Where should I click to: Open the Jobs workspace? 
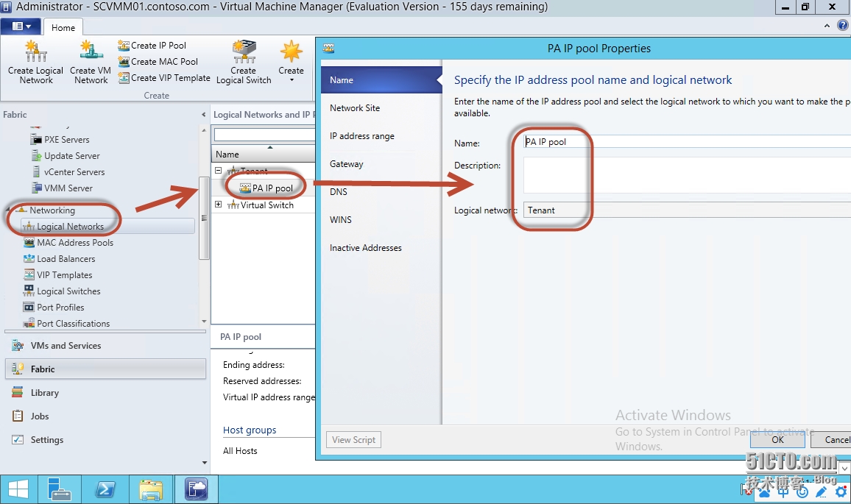[x=105, y=416]
